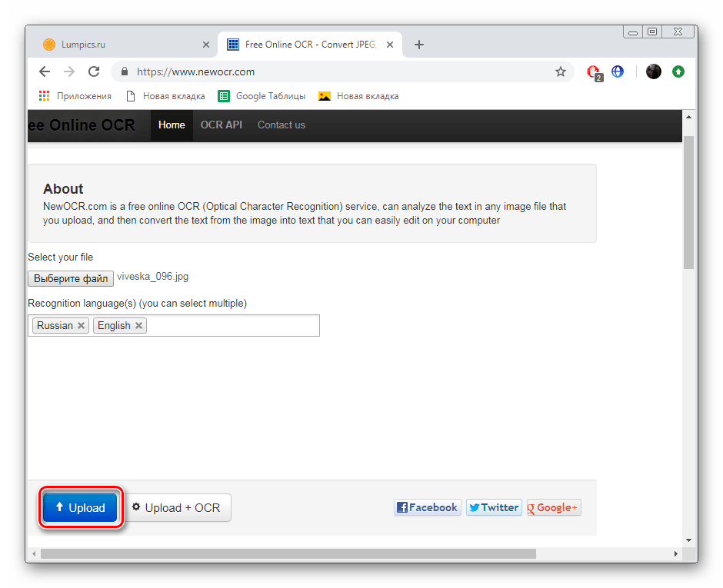This screenshot has height=588, width=723.
Task: Bookmark this page with the star icon
Action: click(x=560, y=71)
